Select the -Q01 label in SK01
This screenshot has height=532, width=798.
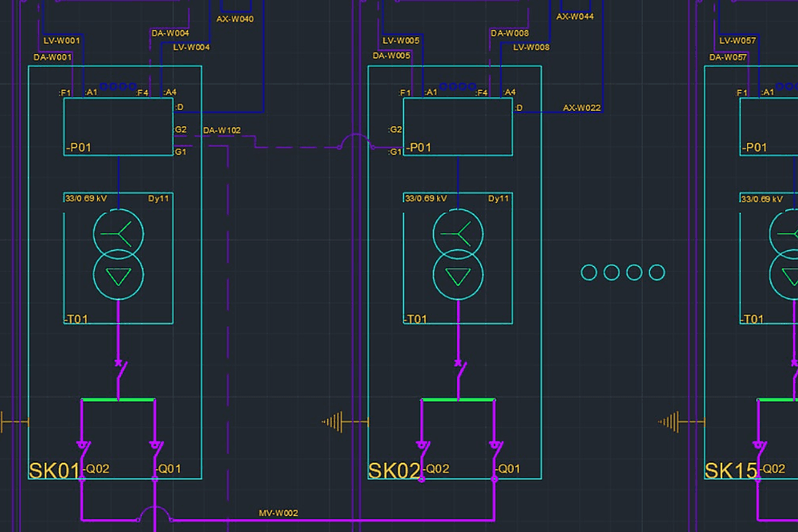[x=167, y=469]
